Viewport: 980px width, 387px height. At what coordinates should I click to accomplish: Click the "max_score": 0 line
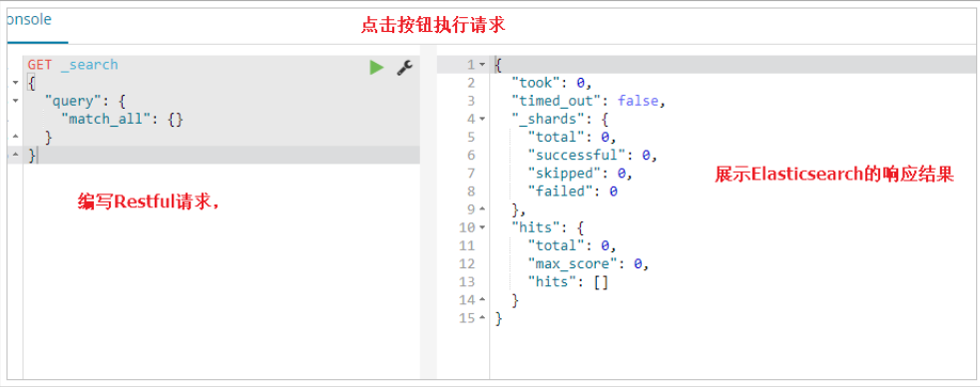coord(589,263)
